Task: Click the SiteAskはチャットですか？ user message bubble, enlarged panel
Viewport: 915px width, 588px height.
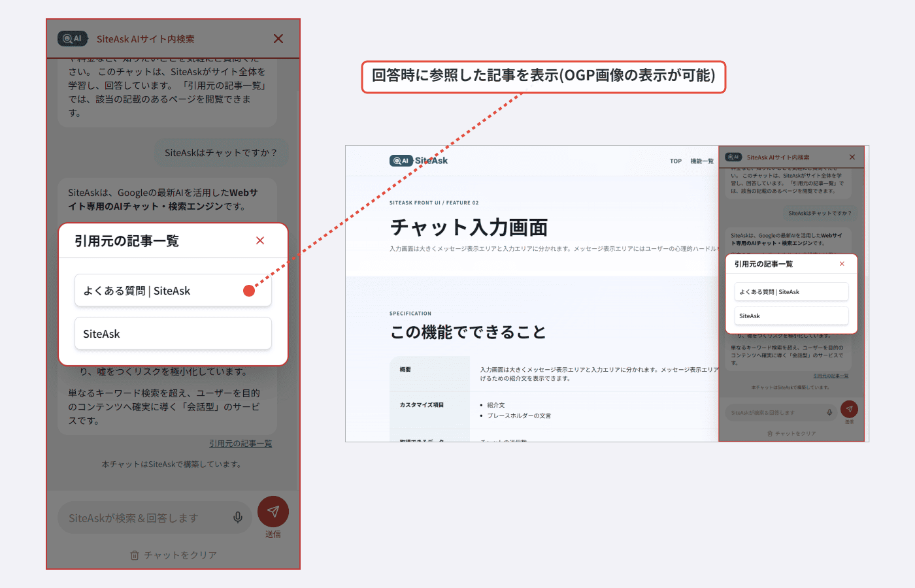Action: [x=221, y=153]
